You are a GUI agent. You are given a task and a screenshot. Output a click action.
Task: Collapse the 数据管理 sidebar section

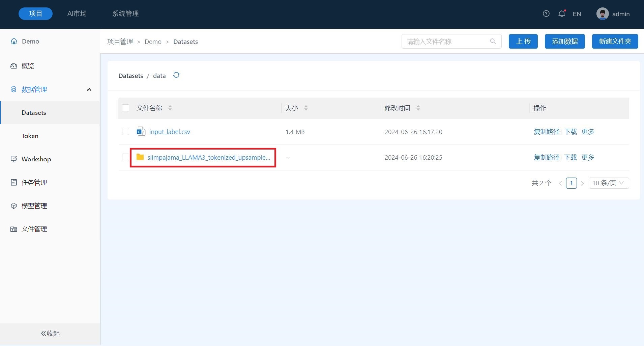(89, 89)
